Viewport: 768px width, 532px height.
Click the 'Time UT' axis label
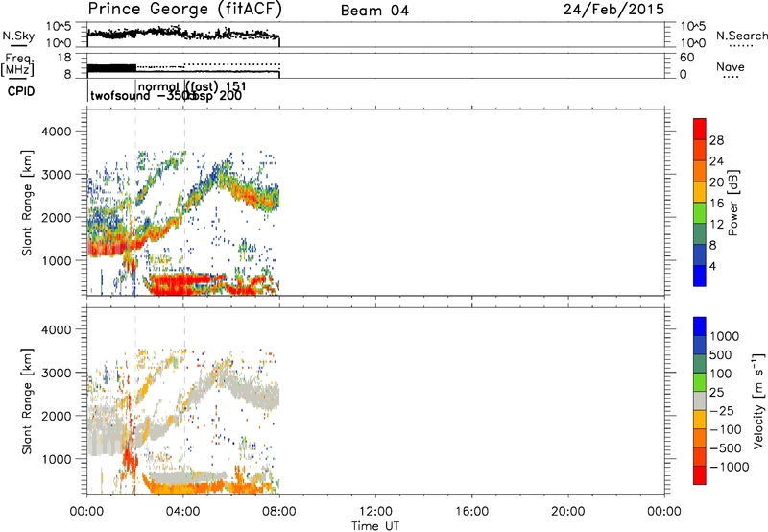[375, 526]
